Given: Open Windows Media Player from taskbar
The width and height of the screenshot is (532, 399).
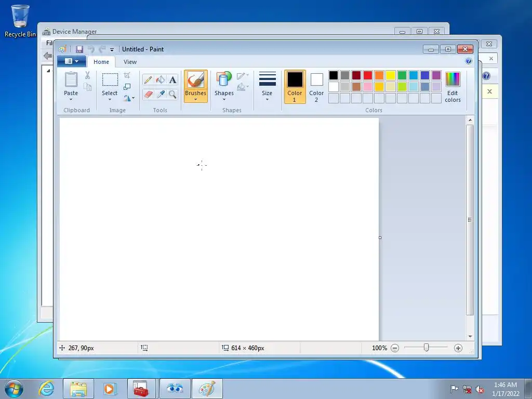Looking at the screenshot, I should [x=110, y=389].
